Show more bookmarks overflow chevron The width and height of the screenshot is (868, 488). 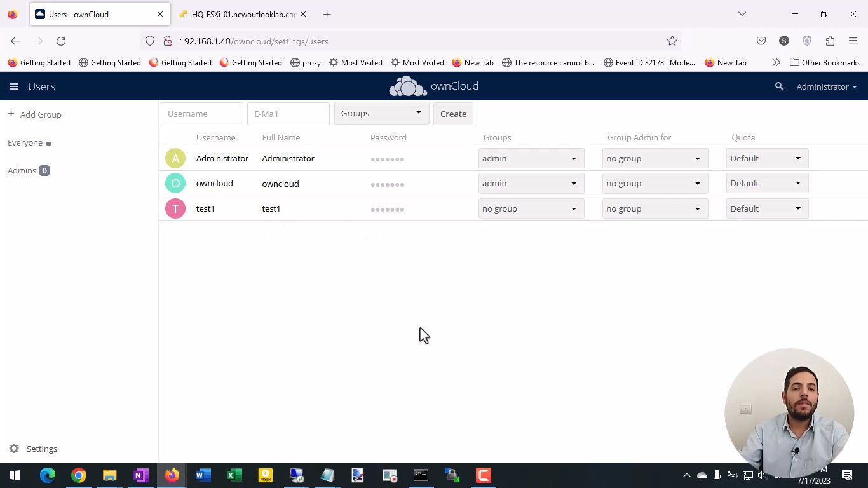776,62
